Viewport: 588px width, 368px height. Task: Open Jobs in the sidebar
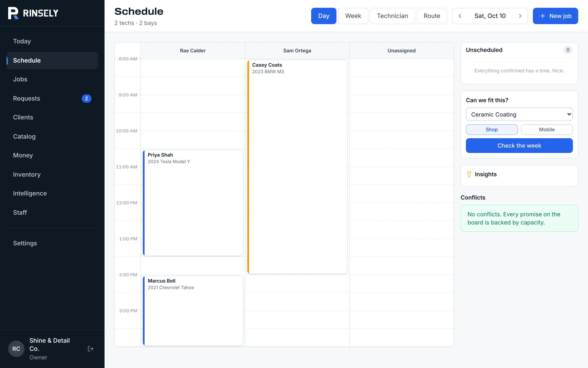[52, 79]
